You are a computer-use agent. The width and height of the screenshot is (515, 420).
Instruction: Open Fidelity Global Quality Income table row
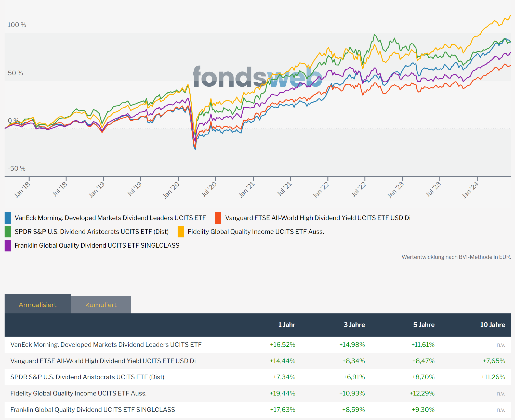78,393
